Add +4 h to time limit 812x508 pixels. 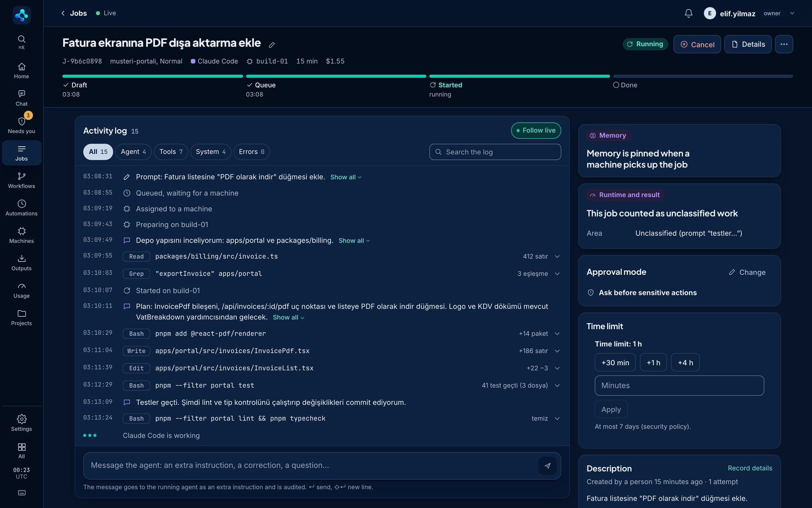point(685,363)
